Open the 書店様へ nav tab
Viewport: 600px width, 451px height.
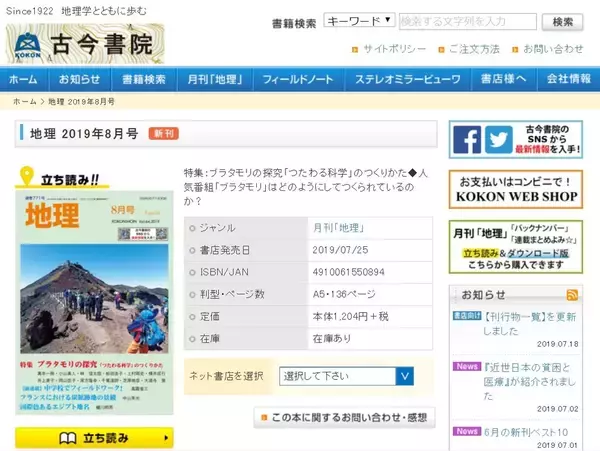tap(504, 79)
